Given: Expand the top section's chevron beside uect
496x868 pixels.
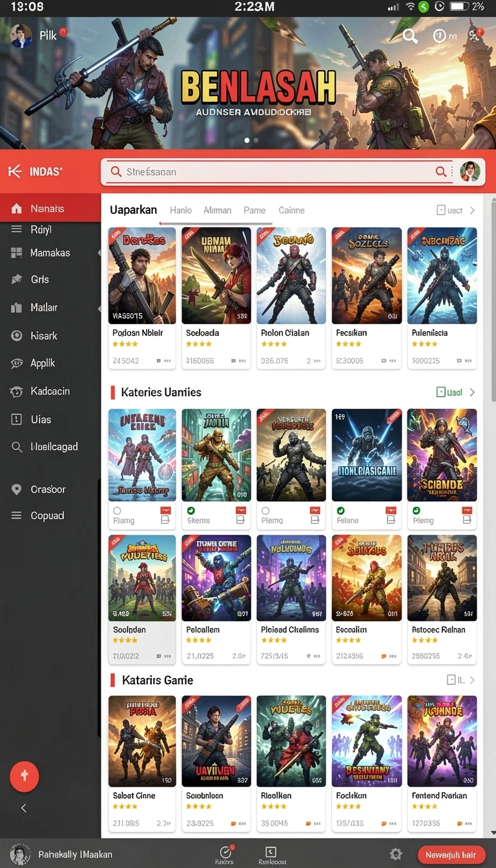Looking at the screenshot, I should 472,211.
